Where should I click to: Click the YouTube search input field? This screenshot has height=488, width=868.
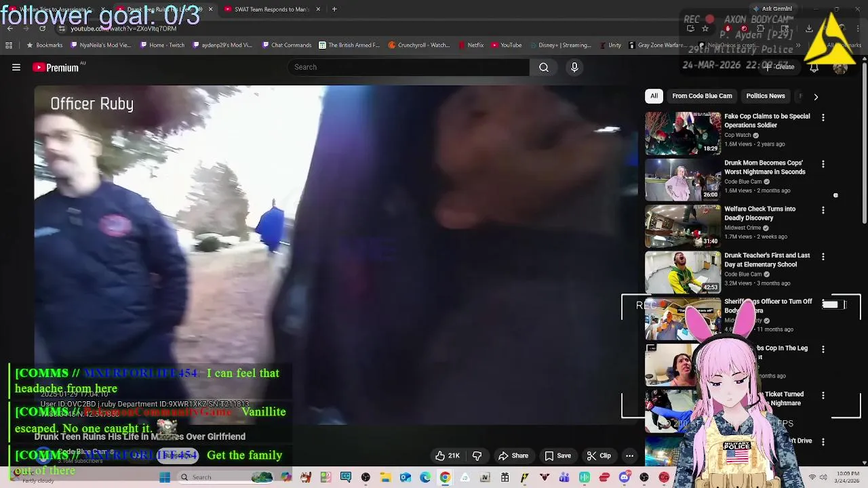tap(408, 67)
